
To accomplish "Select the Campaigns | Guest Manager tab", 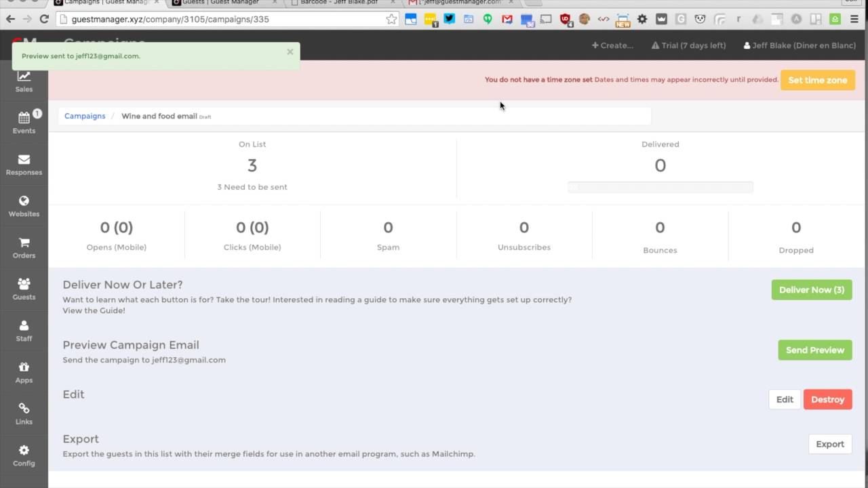I will click(x=105, y=3).
